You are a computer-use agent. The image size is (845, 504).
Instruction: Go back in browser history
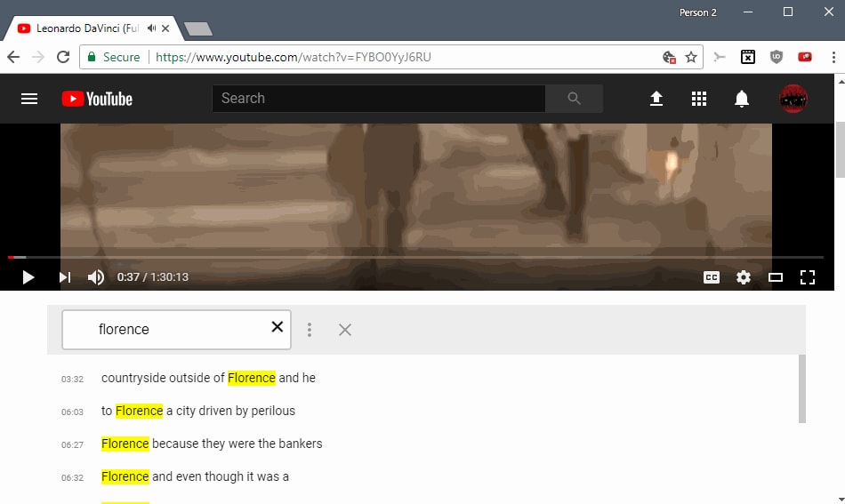pyautogui.click(x=13, y=57)
